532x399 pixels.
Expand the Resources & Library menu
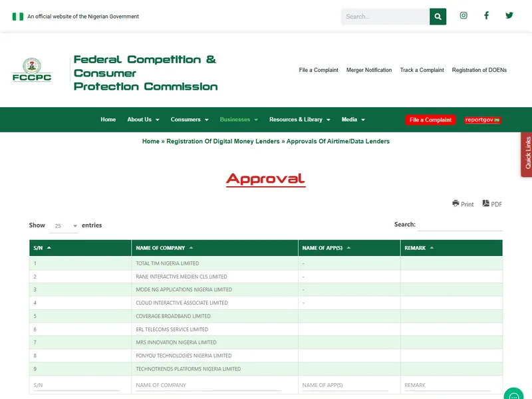point(300,120)
